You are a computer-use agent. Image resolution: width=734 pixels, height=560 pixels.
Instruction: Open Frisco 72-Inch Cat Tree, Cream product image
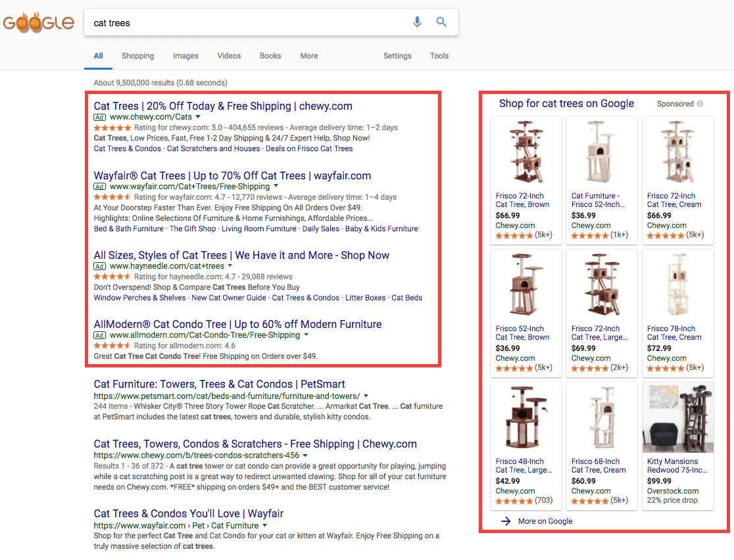tap(678, 152)
